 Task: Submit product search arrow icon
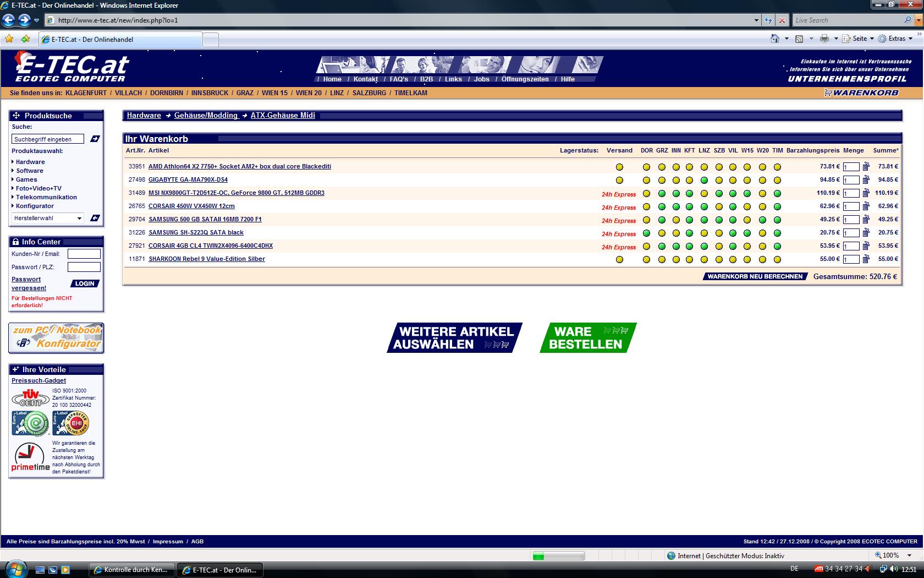(95, 139)
